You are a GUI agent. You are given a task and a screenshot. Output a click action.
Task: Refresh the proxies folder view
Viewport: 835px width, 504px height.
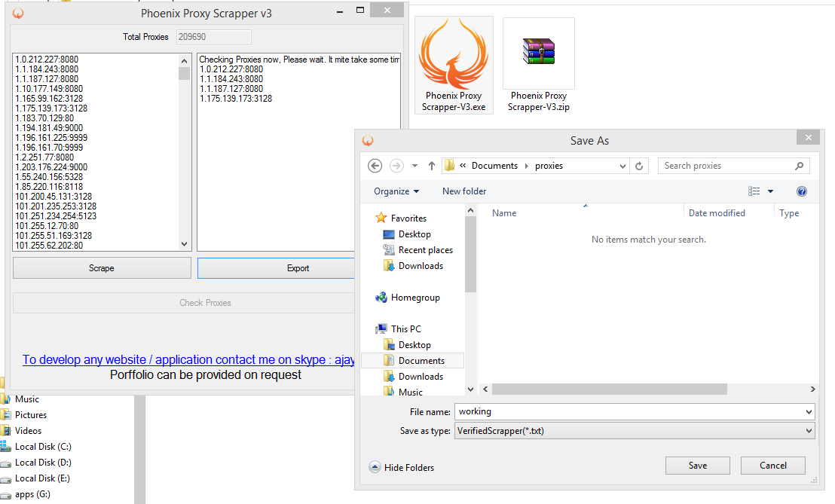(638, 165)
